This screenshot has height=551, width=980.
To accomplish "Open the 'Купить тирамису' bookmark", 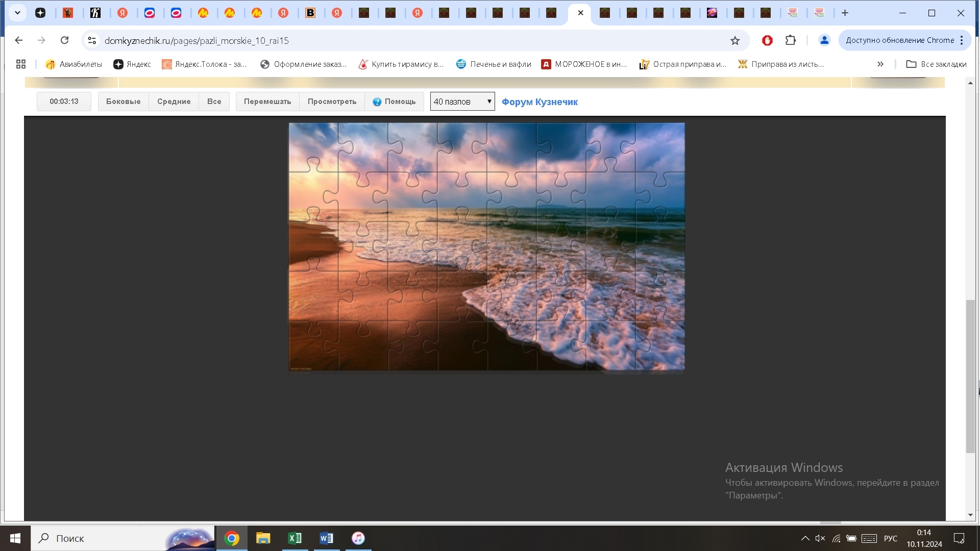I will [401, 64].
